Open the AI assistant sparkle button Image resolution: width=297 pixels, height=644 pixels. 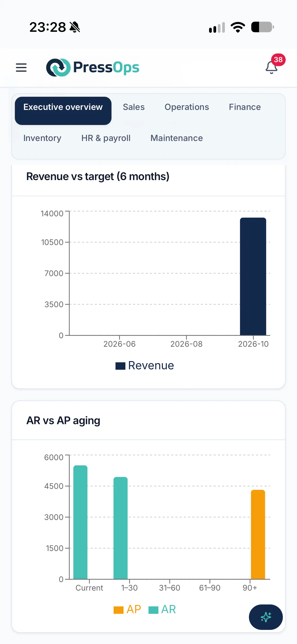tap(266, 617)
